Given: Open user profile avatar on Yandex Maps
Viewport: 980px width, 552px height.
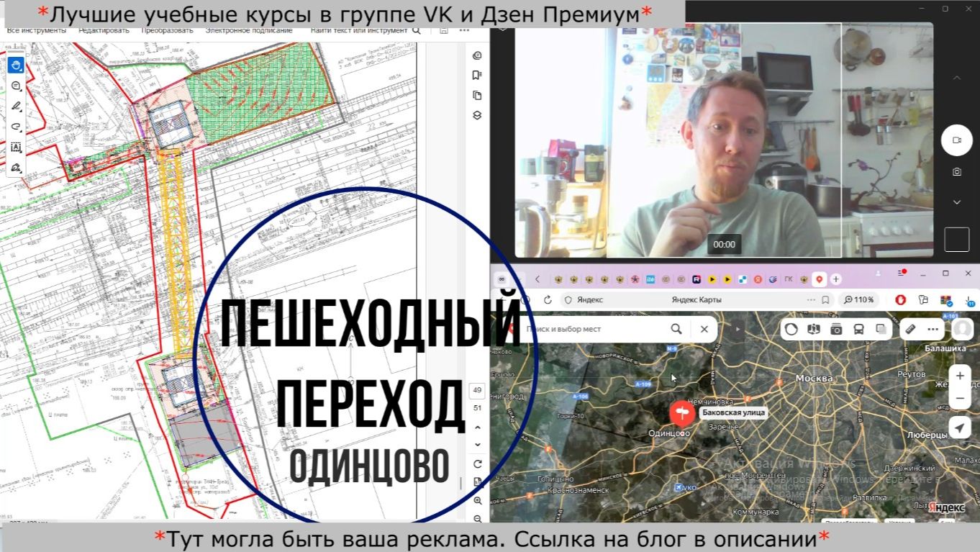Looking at the screenshot, I should [963, 329].
